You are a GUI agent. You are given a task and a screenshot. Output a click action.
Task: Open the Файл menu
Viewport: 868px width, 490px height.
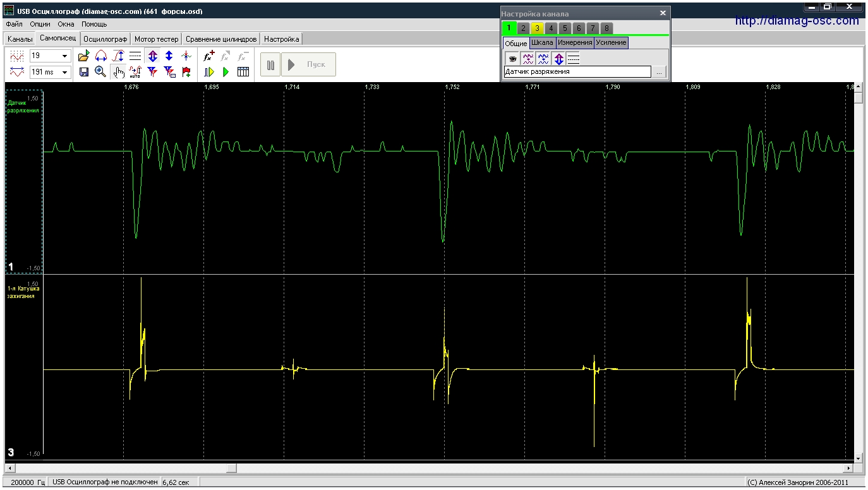14,24
